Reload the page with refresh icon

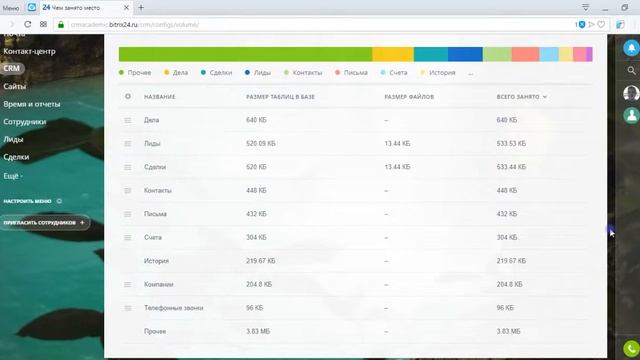[27, 24]
